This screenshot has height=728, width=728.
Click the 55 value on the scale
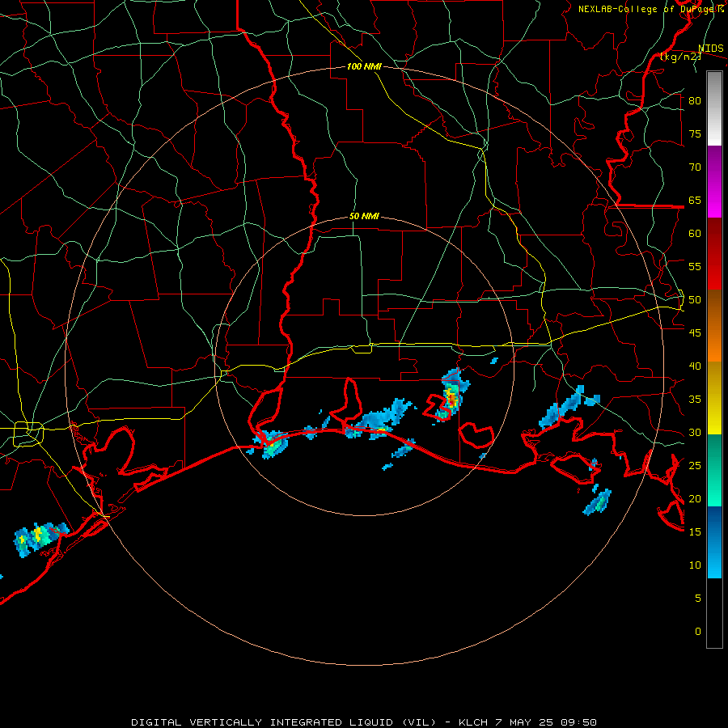pyautogui.click(x=695, y=266)
